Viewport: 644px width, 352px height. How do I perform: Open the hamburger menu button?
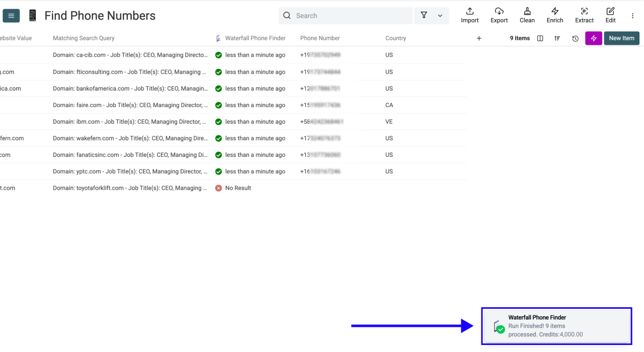point(11,16)
